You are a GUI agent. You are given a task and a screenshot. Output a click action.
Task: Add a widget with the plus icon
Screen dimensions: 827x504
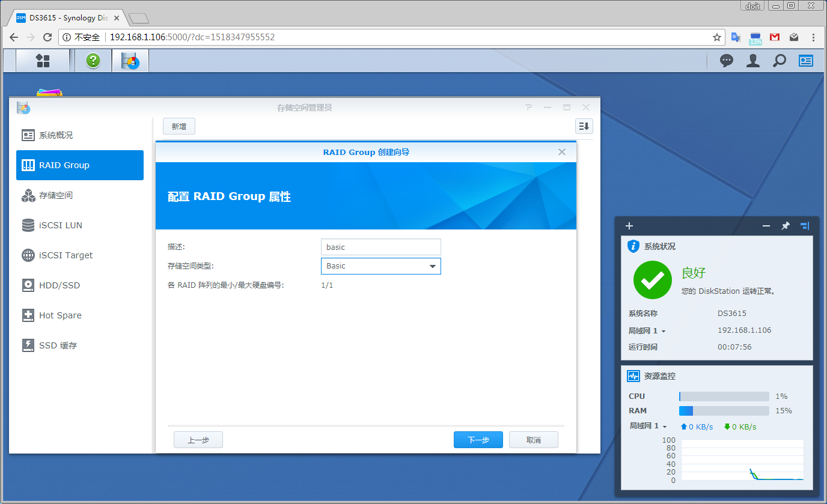629,226
